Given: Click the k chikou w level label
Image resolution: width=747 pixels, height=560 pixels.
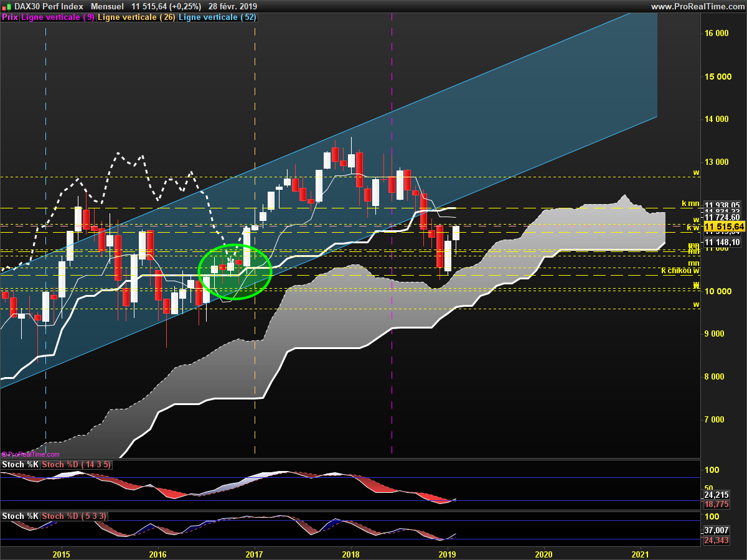Looking at the screenshot, I should point(680,271).
